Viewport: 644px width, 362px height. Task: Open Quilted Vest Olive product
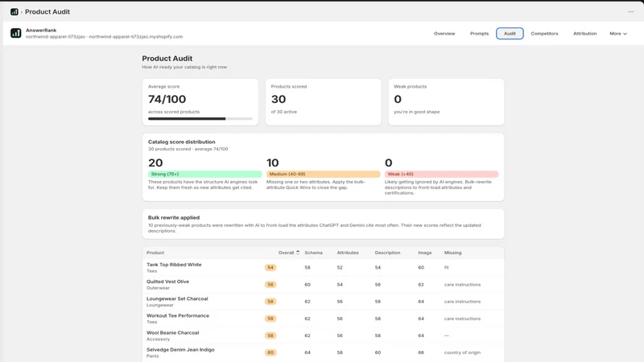click(167, 282)
